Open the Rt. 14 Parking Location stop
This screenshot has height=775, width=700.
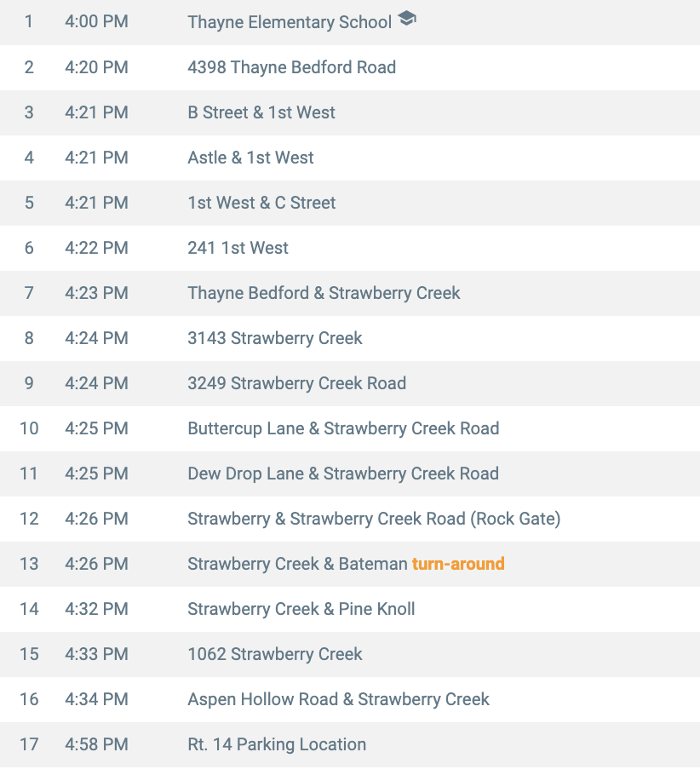[277, 744]
